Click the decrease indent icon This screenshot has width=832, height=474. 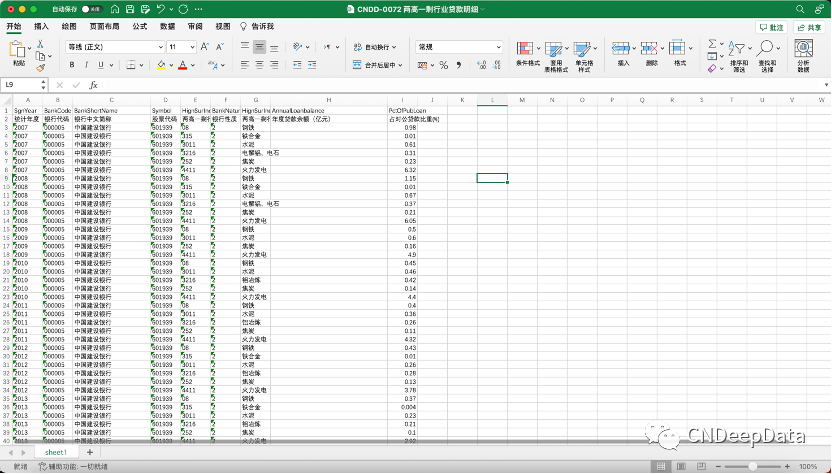click(297, 65)
